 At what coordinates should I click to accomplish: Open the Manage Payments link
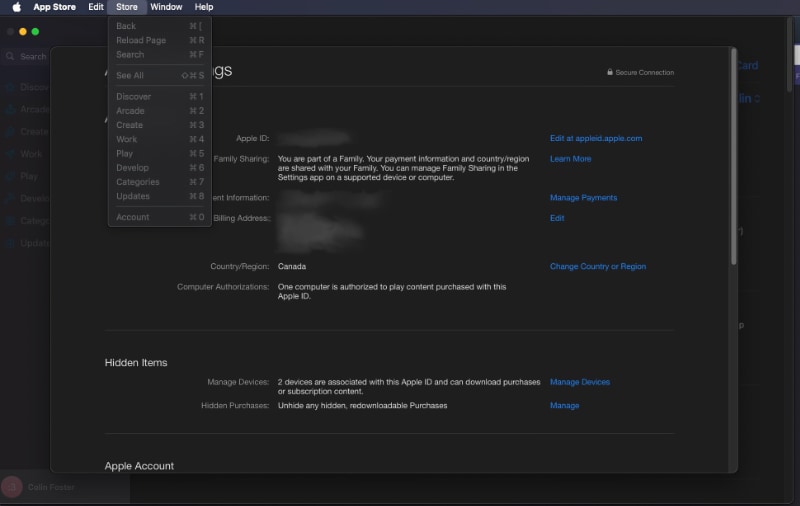point(583,197)
